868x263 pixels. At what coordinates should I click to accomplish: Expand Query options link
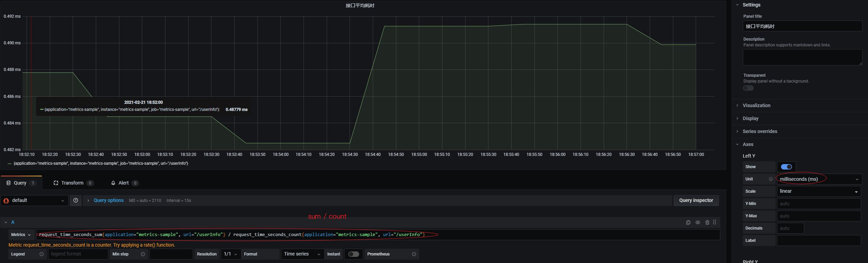108,200
